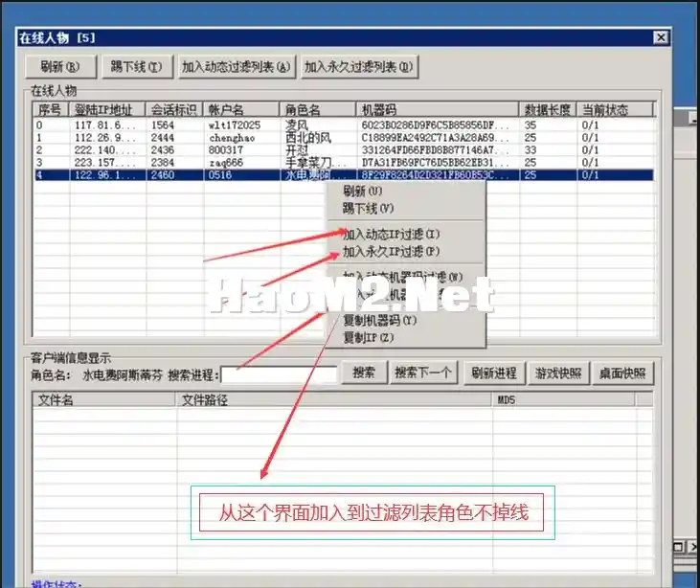Click 加入永久过滤列表(D) button
Viewport: 700px width, 588px height.
pyautogui.click(x=359, y=67)
